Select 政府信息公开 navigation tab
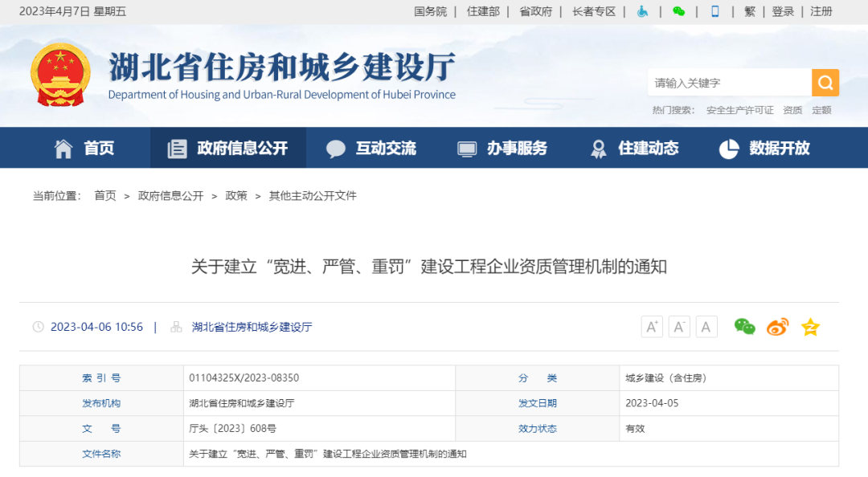This screenshot has height=477, width=868. pos(228,149)
